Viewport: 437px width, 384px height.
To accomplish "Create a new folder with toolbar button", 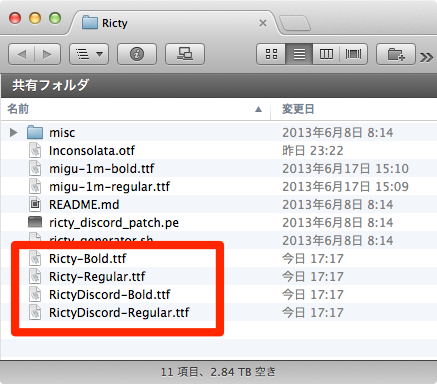I will [396, 54].
